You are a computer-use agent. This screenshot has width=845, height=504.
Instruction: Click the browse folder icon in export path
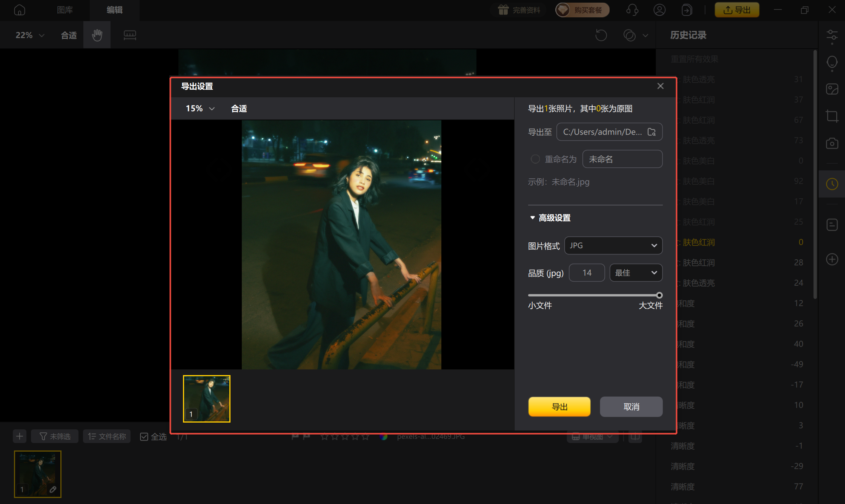(651, 132)
